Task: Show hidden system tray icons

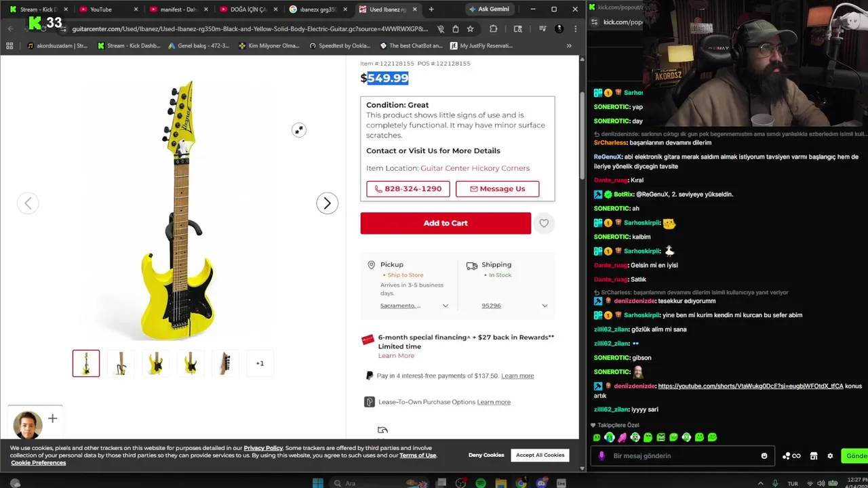Action: tap(760, 483)
